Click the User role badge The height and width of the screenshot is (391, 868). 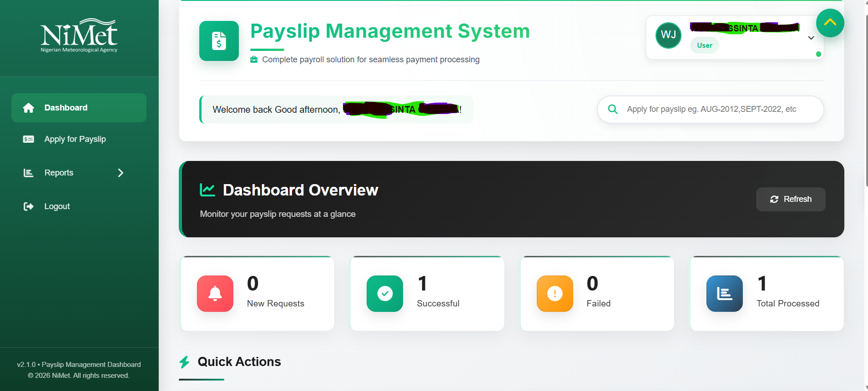click(x=704, y=45)
